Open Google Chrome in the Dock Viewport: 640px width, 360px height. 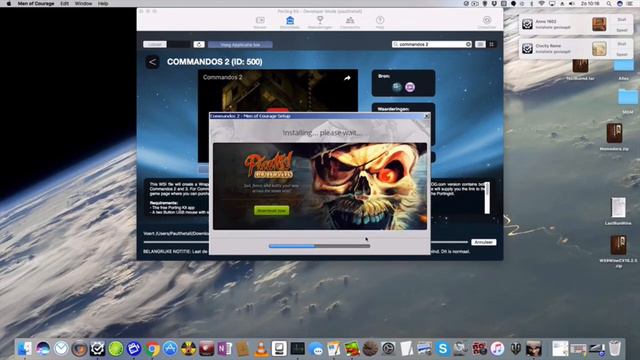[152, 349]
